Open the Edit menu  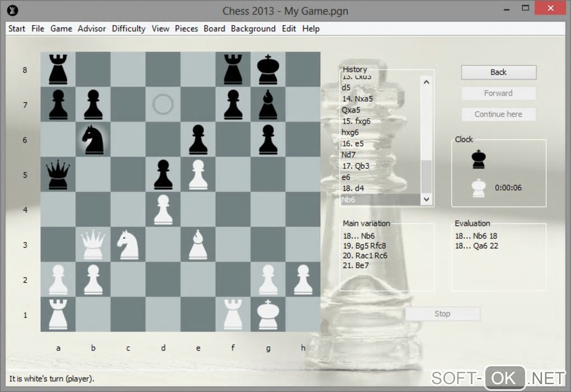coord(289,29)
